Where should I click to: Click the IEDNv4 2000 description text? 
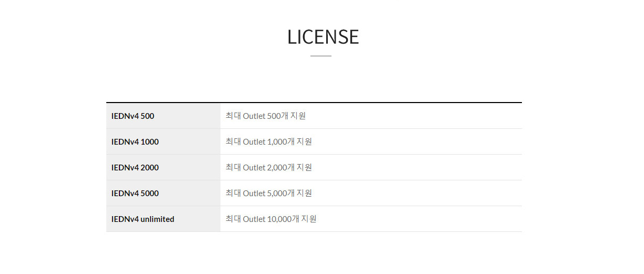[x=269, y=167]
